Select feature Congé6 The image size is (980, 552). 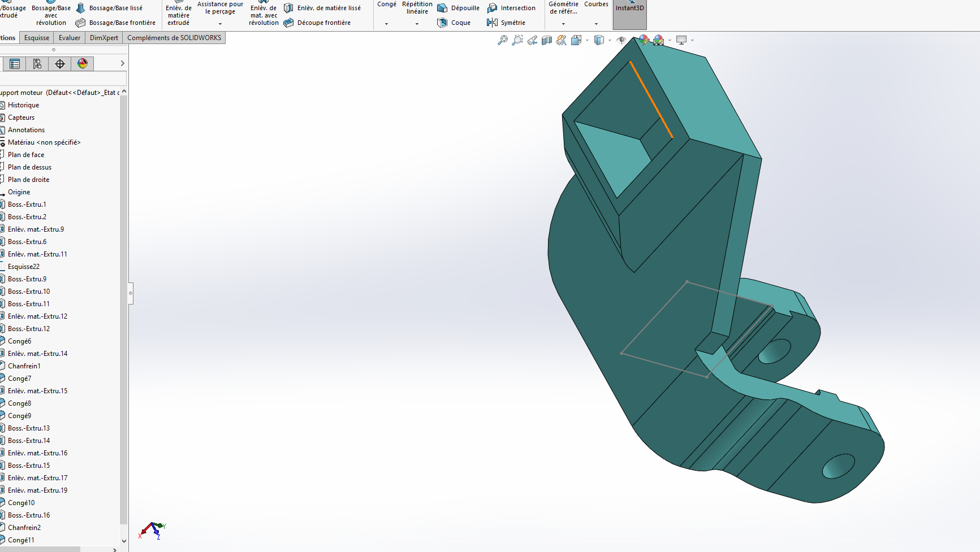[x=20, y=341]
